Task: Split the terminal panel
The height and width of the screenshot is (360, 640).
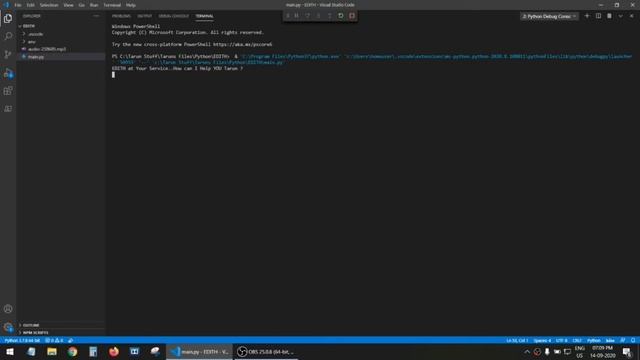Action: tap(598, 16)
